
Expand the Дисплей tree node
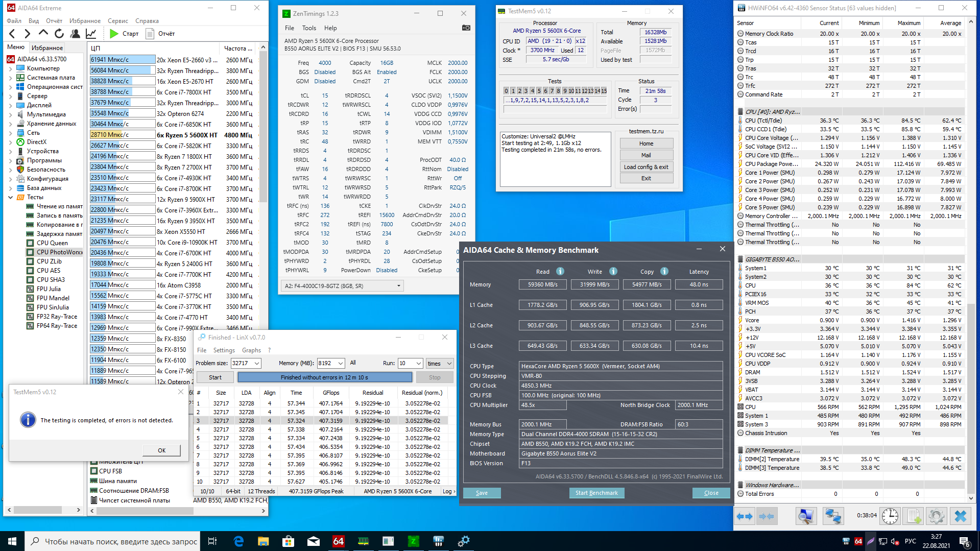pos(11,105)
